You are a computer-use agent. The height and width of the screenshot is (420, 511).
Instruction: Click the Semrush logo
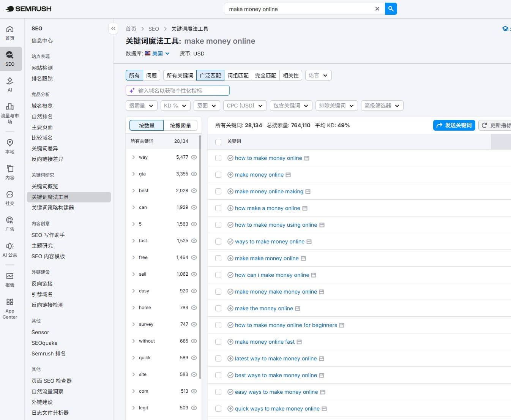(x=28, y=9)
